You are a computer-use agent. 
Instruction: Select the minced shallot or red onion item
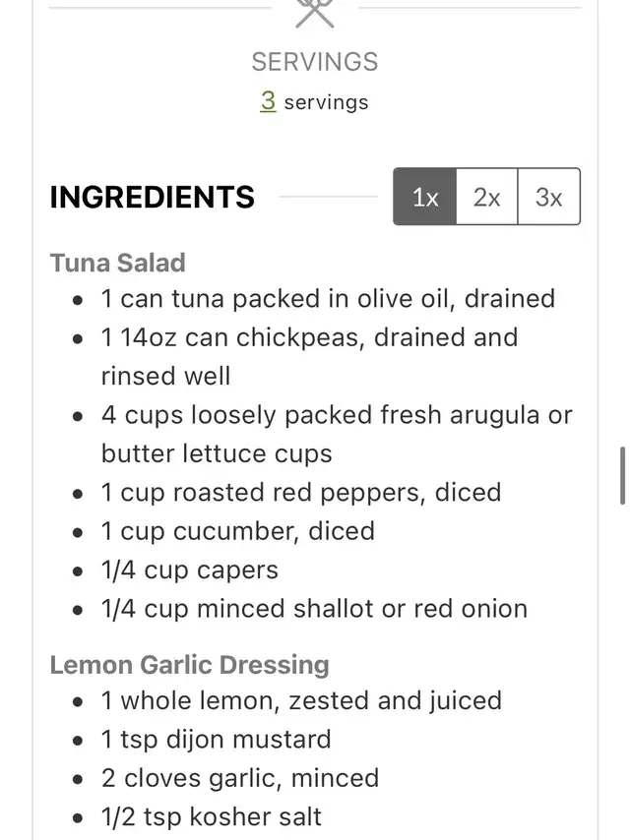[x=315, y=609]
